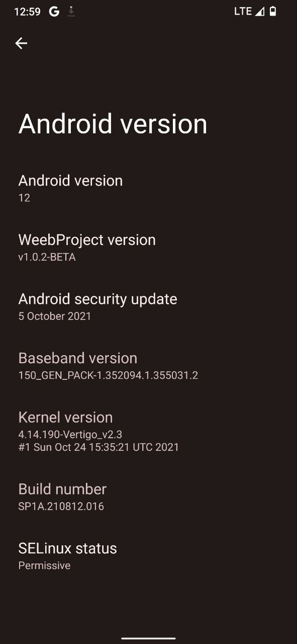
Task: Tap the Android version page title
Action: pyautogui.click(x=113, y=124)
